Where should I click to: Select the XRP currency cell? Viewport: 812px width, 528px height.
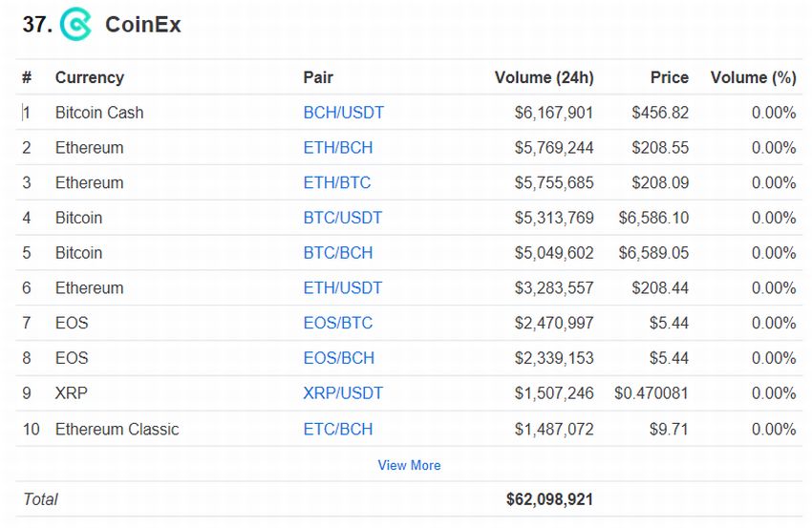(x=72, y=392)
